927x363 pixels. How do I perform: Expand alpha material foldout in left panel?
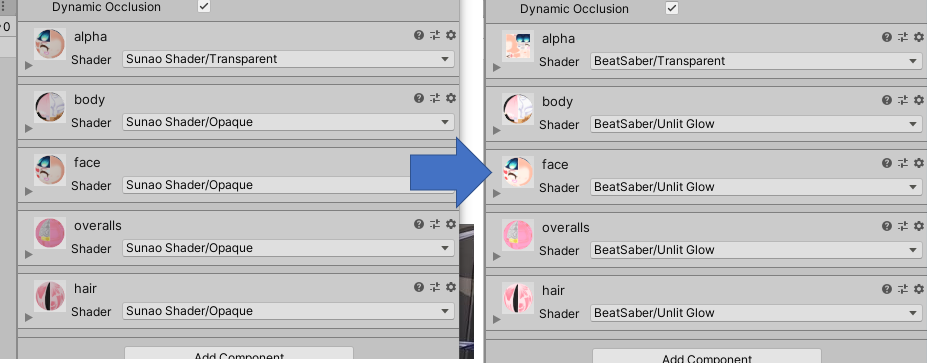(x=28, y=66)
